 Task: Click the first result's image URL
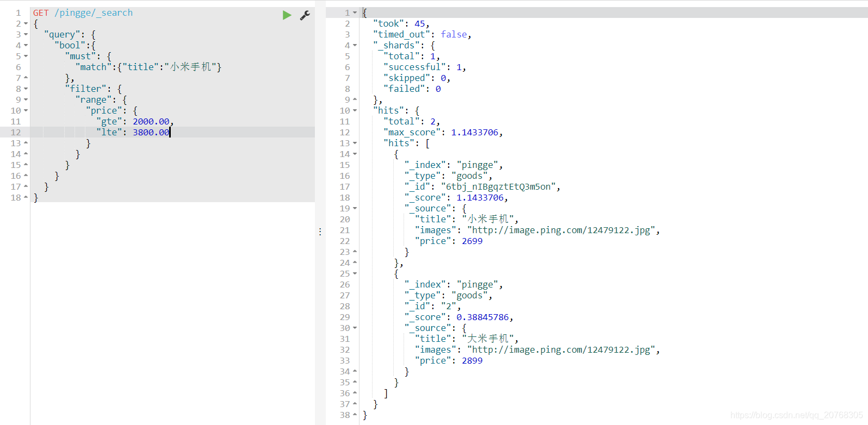[561, 230]
